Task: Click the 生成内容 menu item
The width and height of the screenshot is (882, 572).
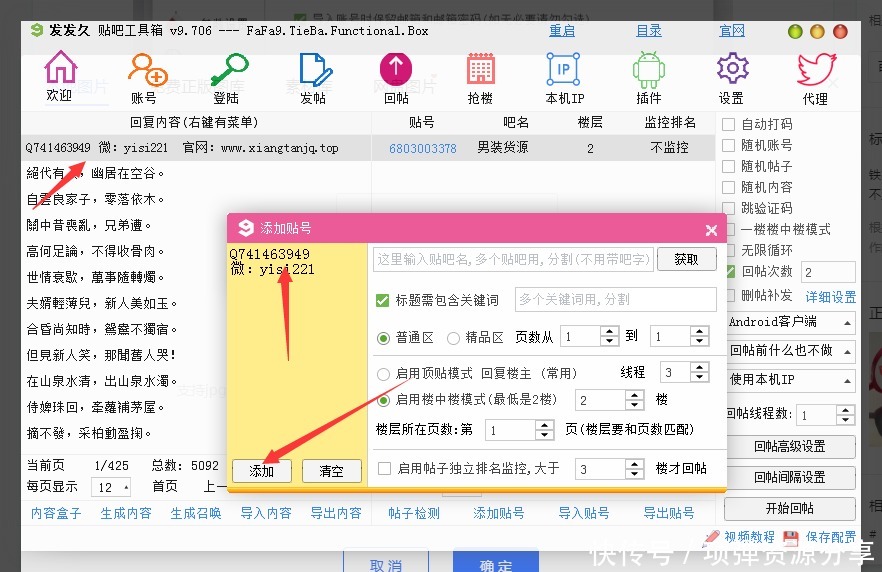Action: 126,514
